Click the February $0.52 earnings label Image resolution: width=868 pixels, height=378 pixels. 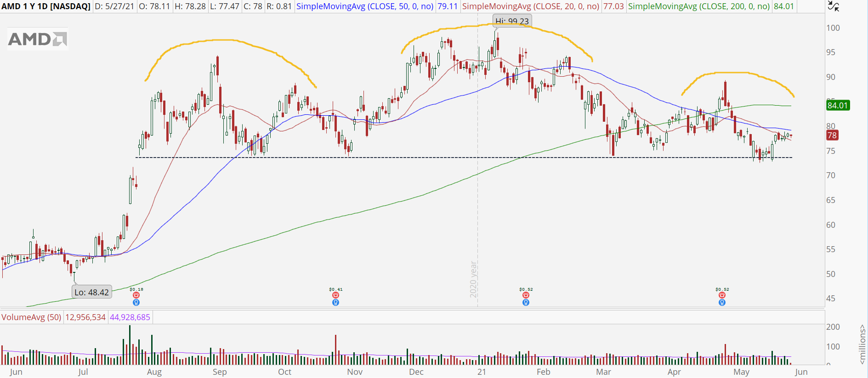pos(526,289)
